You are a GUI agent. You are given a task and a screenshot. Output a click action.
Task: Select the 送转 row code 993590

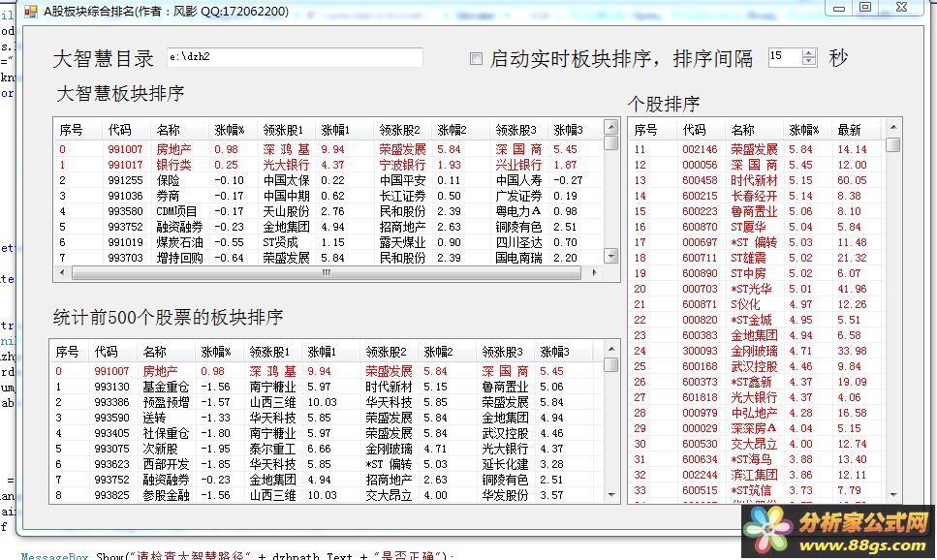coord(328,418)
